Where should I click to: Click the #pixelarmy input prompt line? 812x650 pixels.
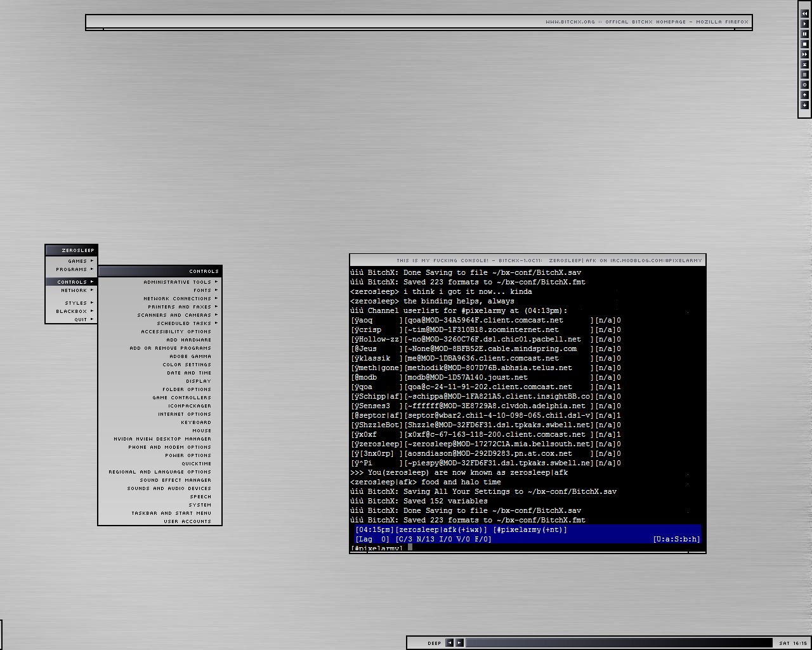click(x=527, y=547)
